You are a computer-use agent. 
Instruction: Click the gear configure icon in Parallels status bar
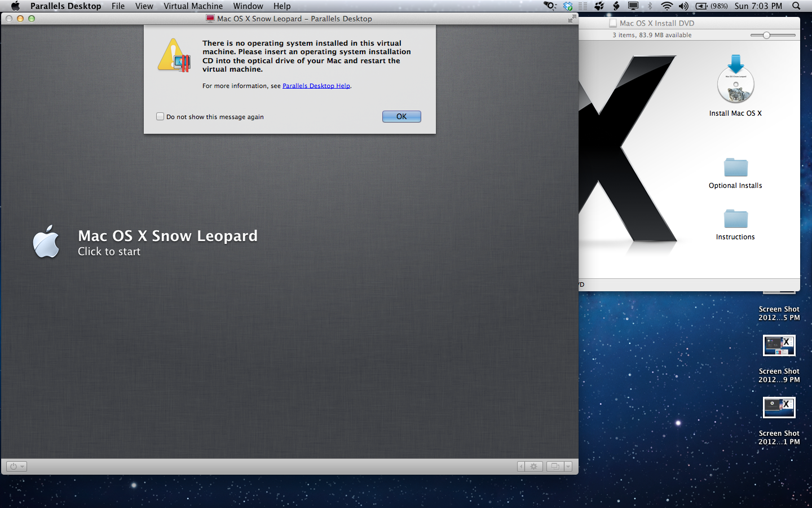[x=533, y=466]
